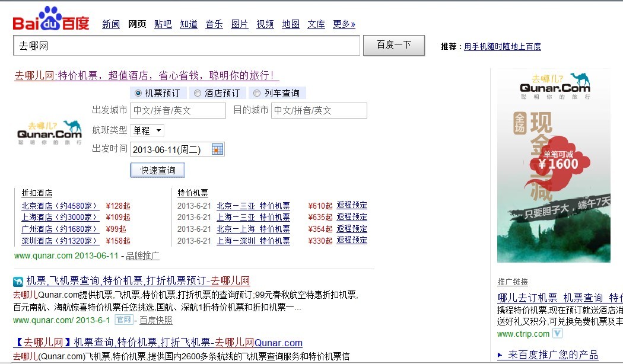Open the 特价机票 heading link
The width and height of the screenshot is (623, 364).
coord(193,193)
